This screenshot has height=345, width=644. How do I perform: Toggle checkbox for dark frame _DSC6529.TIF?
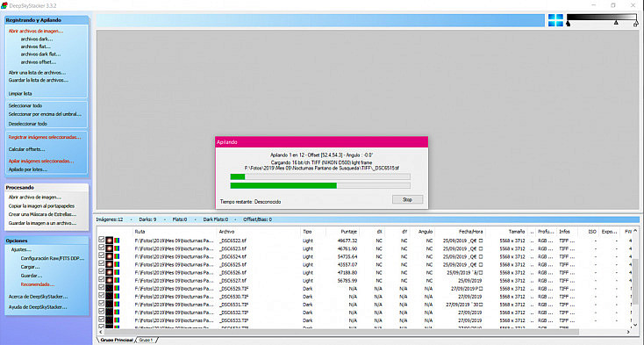(102, 288)
